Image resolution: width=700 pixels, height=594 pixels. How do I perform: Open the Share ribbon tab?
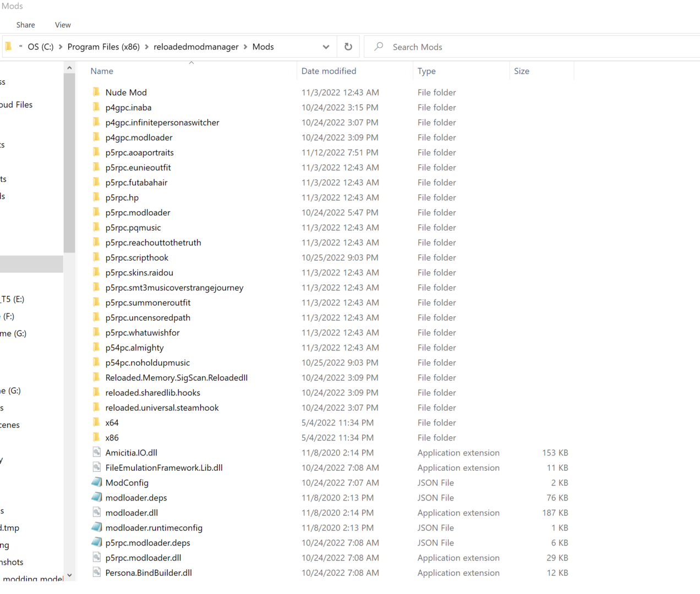point(26,25)
